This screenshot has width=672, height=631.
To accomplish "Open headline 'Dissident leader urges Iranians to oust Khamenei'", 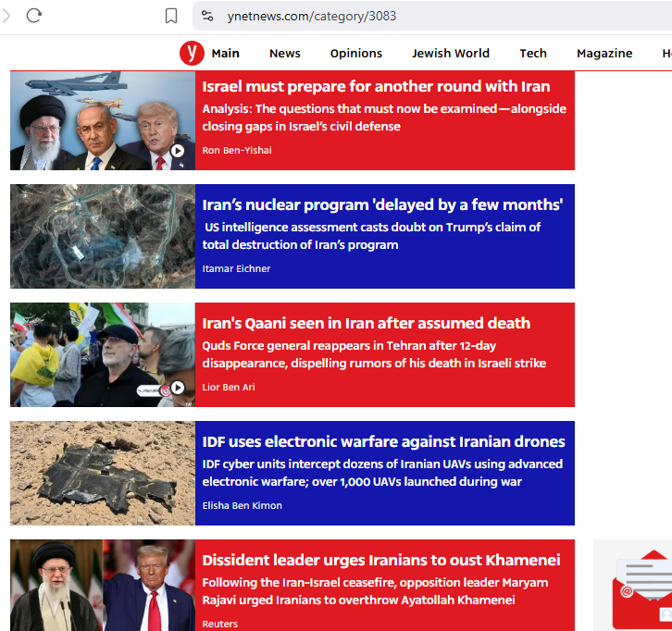I will (x=381, y=561).
